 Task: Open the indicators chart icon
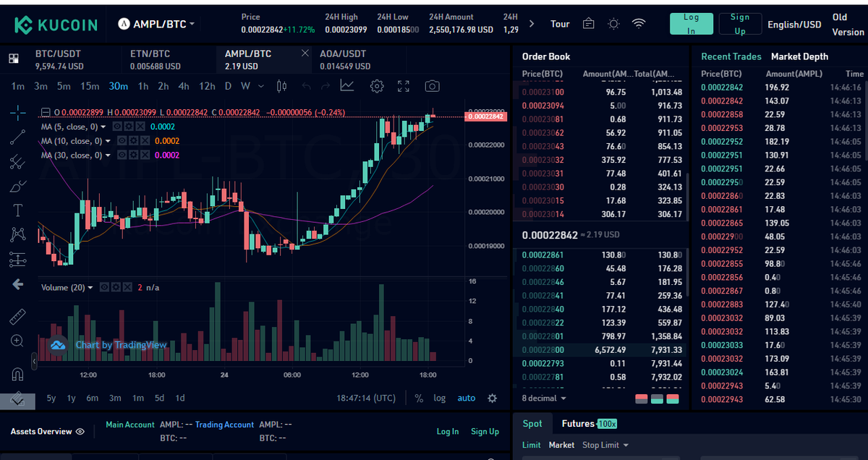(x=347, y=86)
